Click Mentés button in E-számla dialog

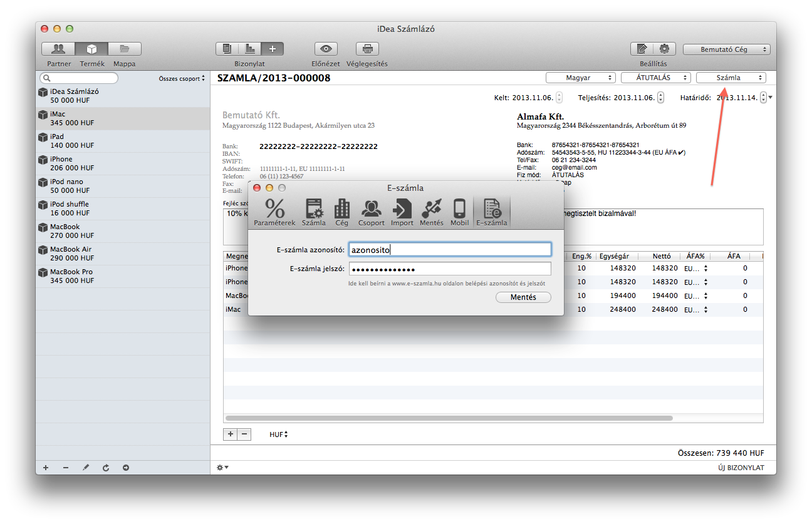pos(523,297)
